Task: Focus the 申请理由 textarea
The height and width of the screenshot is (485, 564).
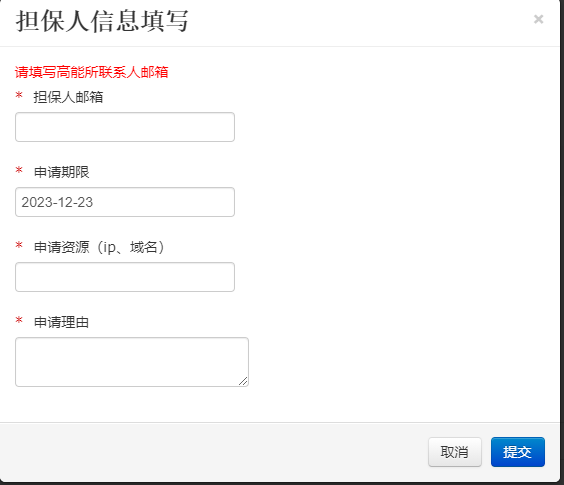Action: 132,362
